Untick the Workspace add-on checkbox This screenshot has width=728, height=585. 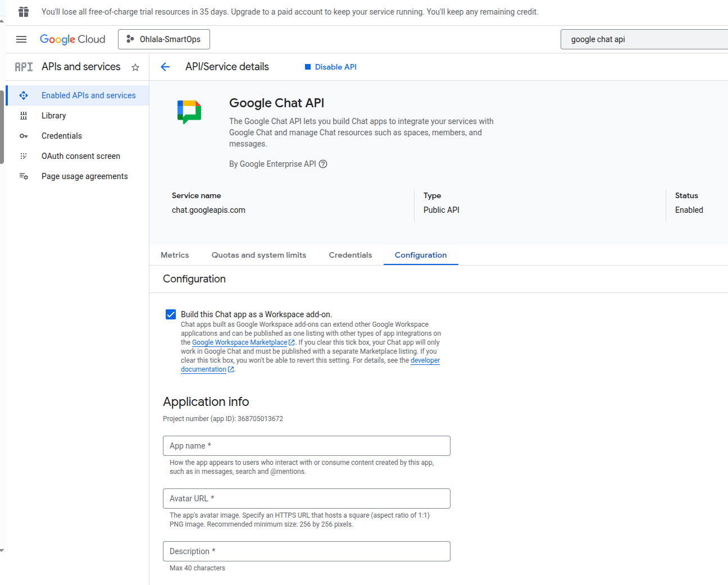(x=170, y=314)
